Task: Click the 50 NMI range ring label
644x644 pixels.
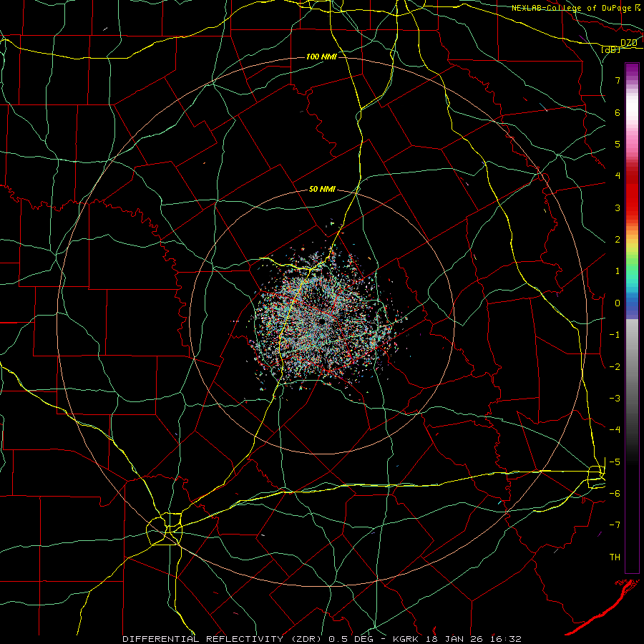Action: point(322,189)
